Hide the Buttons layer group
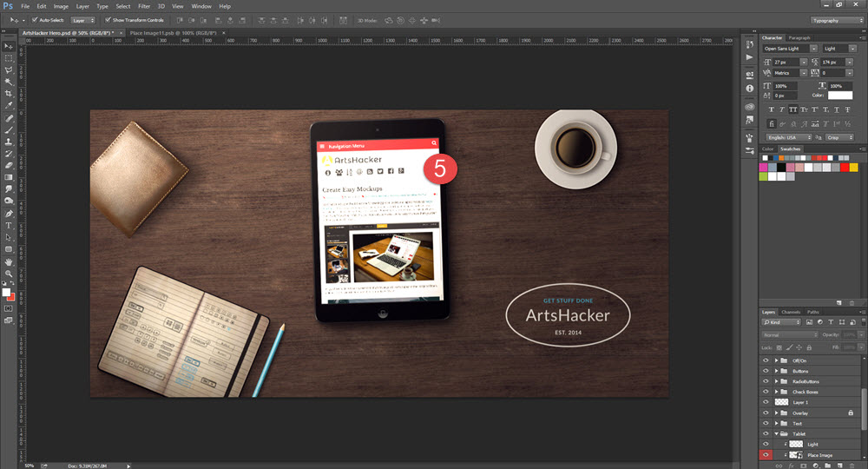Image resolution: width=868 pixels, height=469 pixels. pyautogui.click(x=766, y=371)
